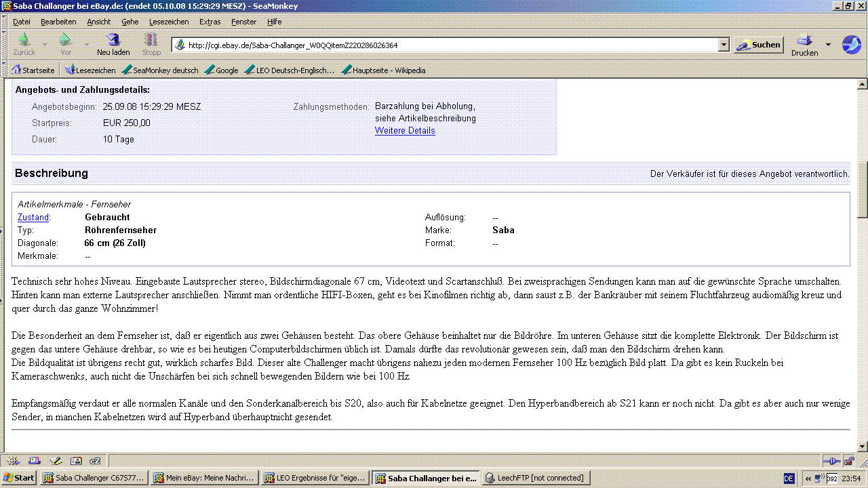Open SeaMonkey deutsch bookmark
The height and width of the screenshot is (488, 868).
pos(161,70)
